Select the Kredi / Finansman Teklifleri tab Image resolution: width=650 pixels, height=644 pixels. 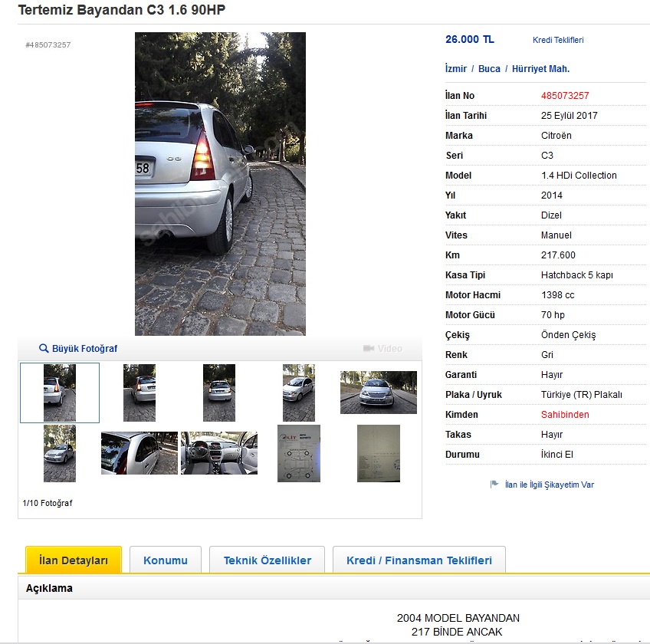click(x=419, y=560)
